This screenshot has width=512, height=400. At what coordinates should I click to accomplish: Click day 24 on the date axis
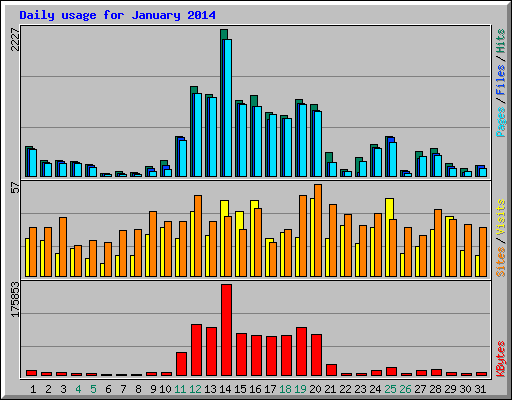coord(375,389)
